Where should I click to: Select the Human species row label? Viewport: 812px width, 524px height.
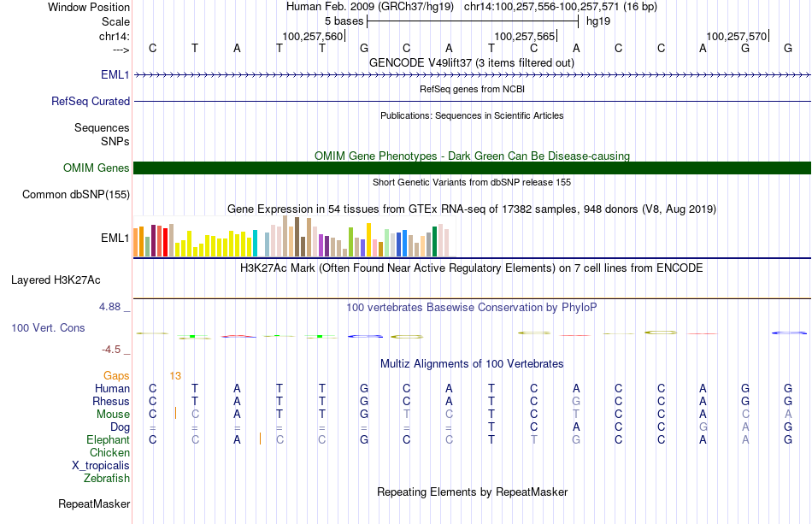point(112,388)
